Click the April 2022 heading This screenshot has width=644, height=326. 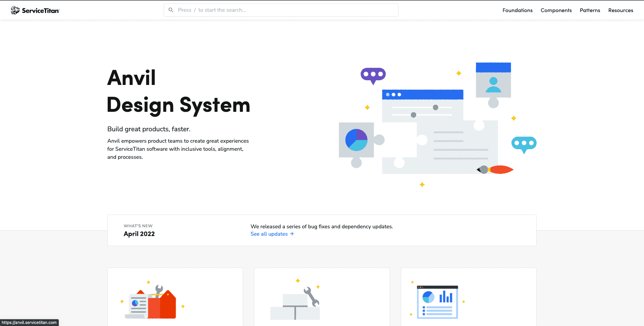[x=139, y=234]
